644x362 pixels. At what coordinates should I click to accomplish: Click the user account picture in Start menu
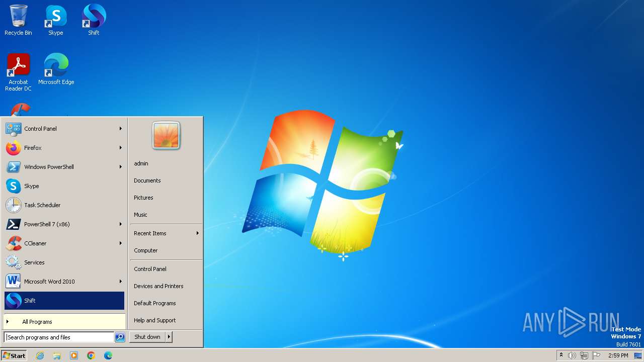pos(166,135)
